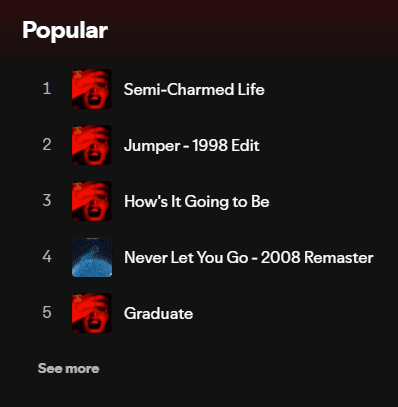Click row space right of Semi-Charmed Life

click(328, 89)
